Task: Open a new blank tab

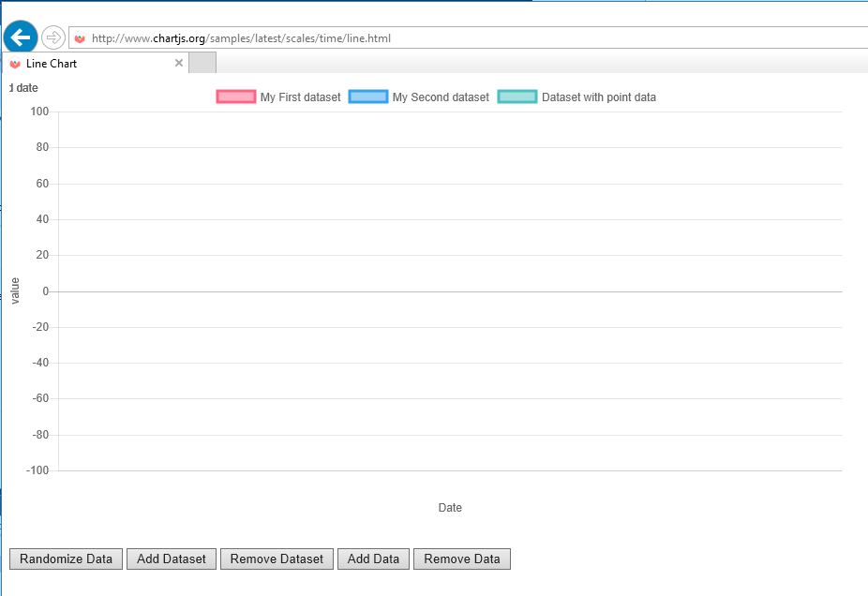Action: (202, 63)
